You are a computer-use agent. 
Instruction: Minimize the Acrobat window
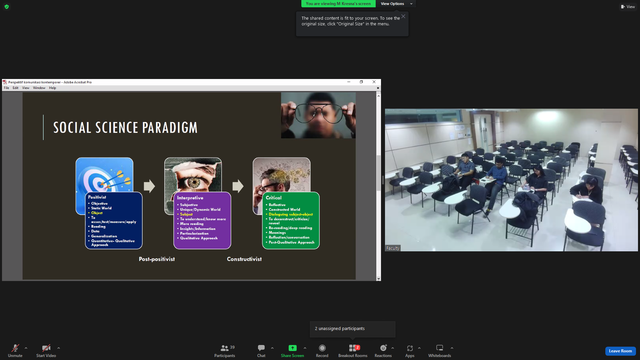[x=349, y=82]
